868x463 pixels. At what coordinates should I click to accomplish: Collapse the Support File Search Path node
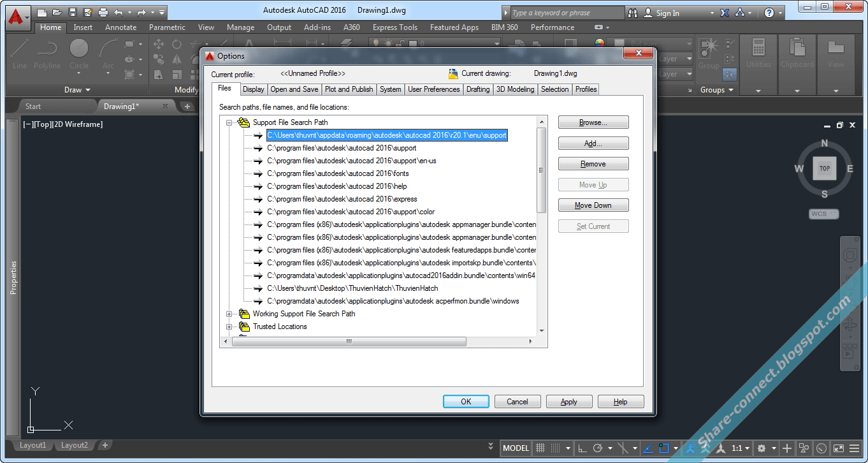229,122
